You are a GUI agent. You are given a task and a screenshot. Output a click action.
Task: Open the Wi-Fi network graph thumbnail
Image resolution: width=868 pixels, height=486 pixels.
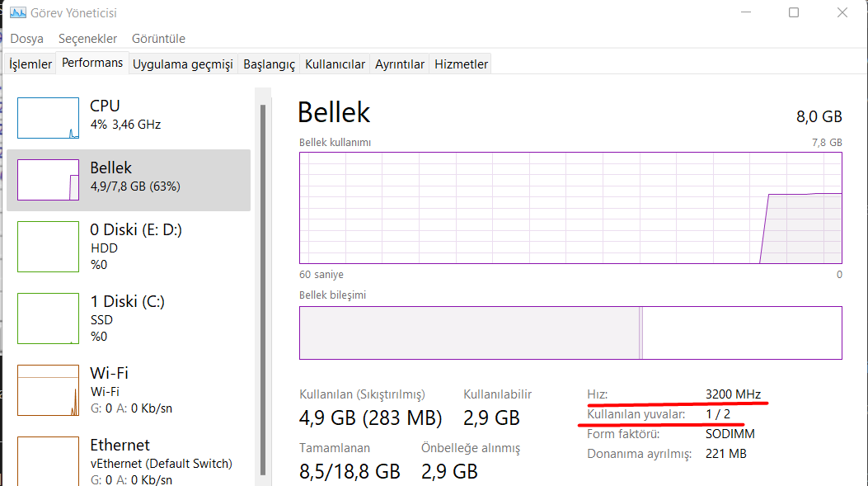(x=48, y=389)
